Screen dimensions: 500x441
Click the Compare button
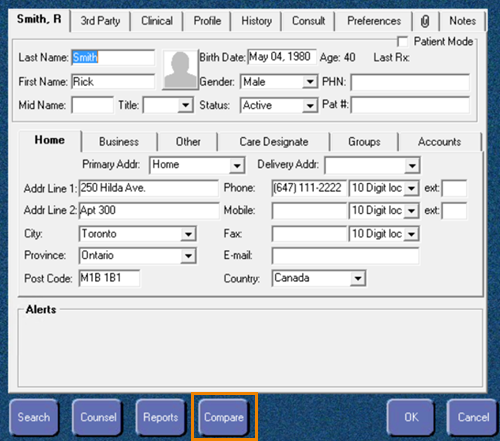pyautogui.click(x=224, y=417)
